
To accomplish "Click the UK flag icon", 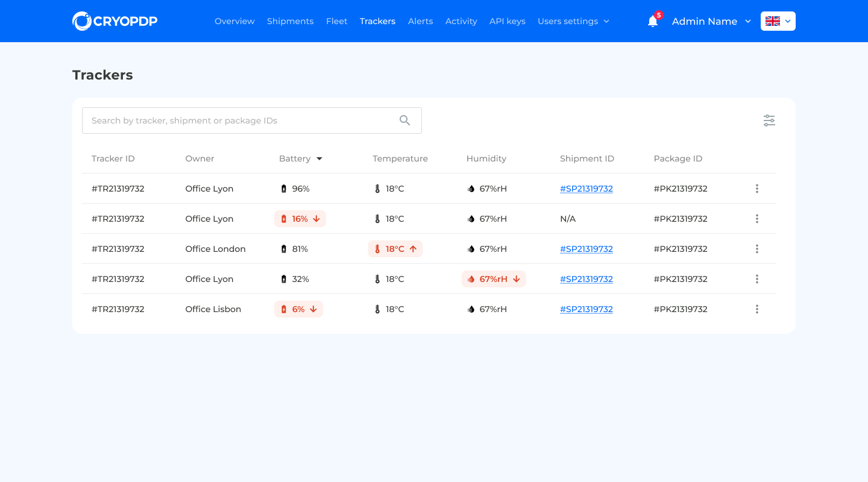I will pos(773,21).
